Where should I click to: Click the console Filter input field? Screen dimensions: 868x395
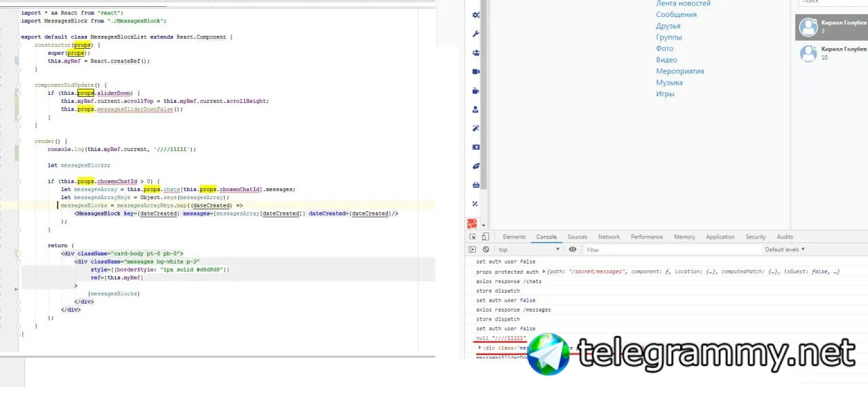pyautogui.click(x=671, y=249)
